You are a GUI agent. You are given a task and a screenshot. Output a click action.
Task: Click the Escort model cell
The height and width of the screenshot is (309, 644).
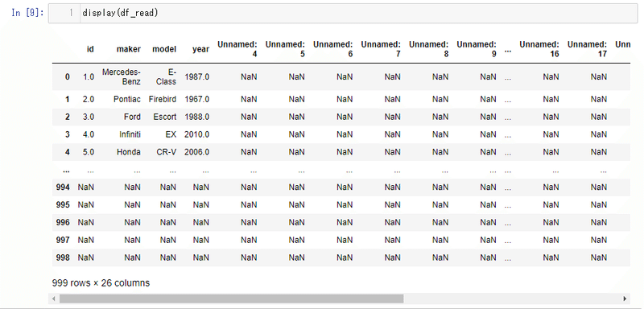coord(165,117)
